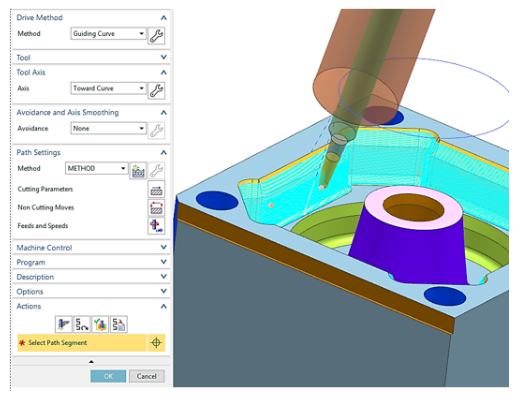The image size is (530, 402).
Task: Open Non Cutting Moves icon
Action: (x=156, y=207)
